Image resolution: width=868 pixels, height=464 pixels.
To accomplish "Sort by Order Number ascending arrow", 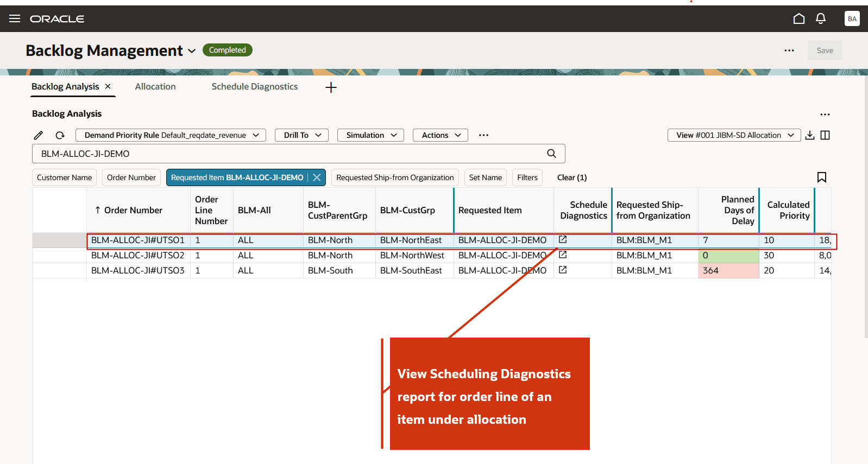I will point(98,210).
